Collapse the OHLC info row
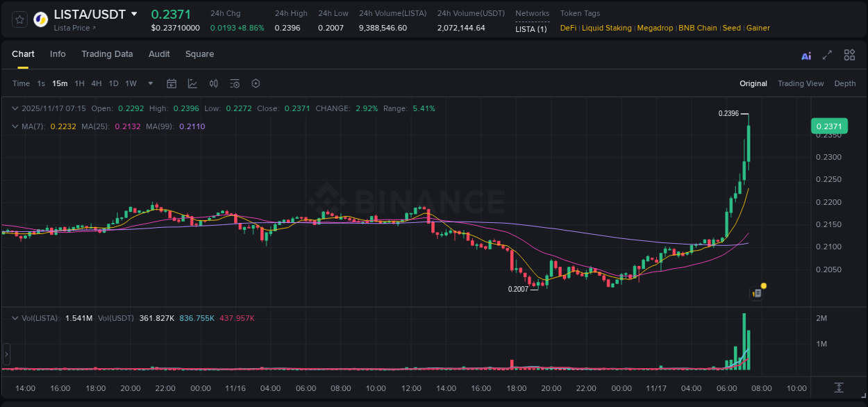 point(15,108)
